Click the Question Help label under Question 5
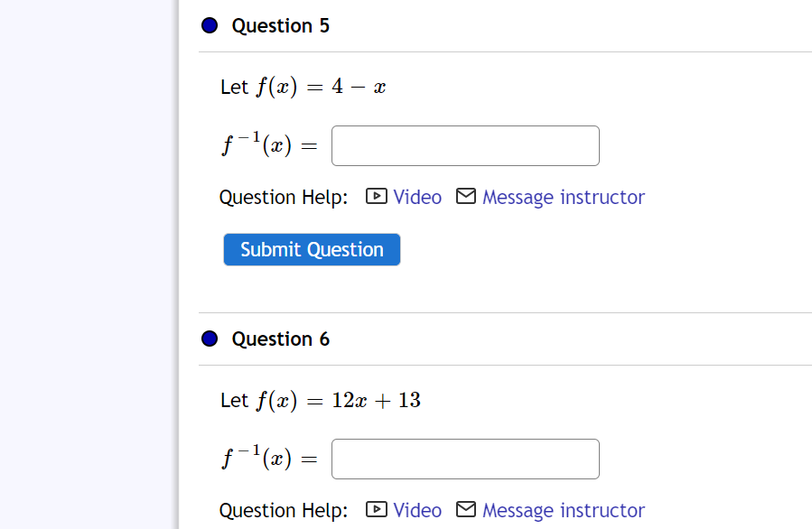This screenshot has height=529, width=812. (283, 197)
